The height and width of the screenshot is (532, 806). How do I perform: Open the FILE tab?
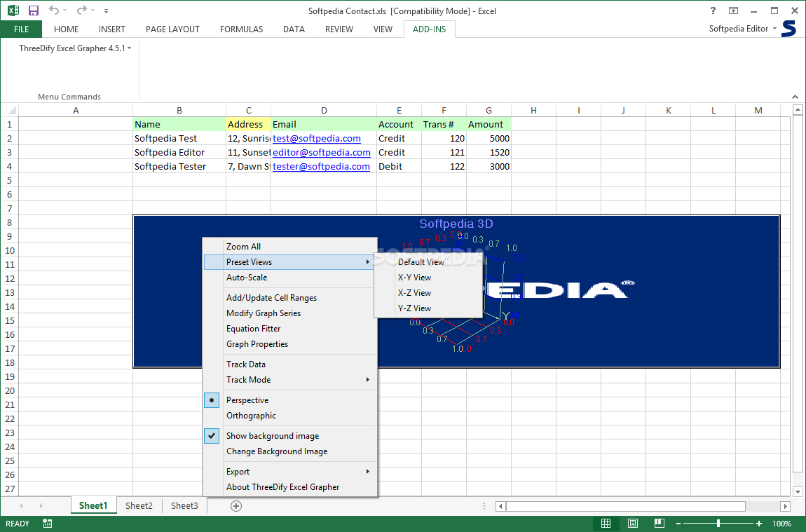click(21, 29)
